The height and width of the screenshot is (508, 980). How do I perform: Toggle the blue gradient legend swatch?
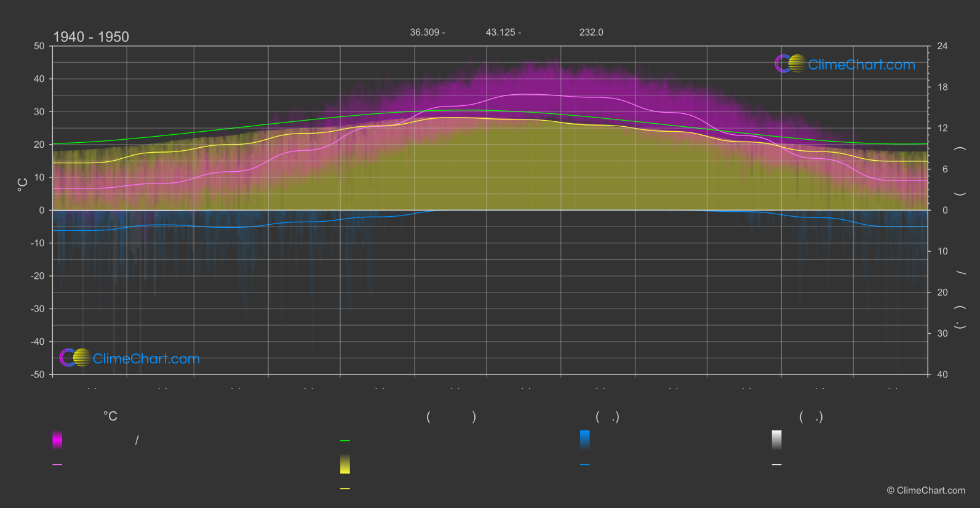pyautogui.click(x=585, y=440)
